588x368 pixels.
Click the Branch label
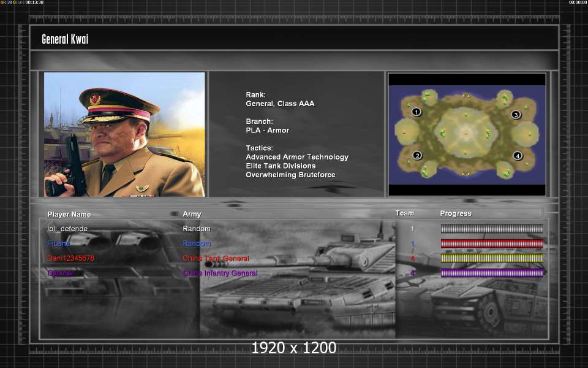[x=260, y=121]
